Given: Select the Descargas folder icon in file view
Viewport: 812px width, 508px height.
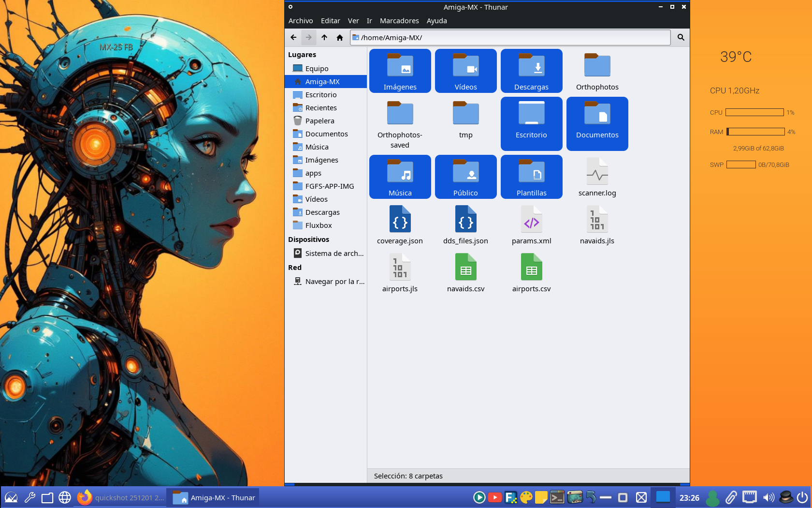Looking at the screenshot, I should 532,66.
